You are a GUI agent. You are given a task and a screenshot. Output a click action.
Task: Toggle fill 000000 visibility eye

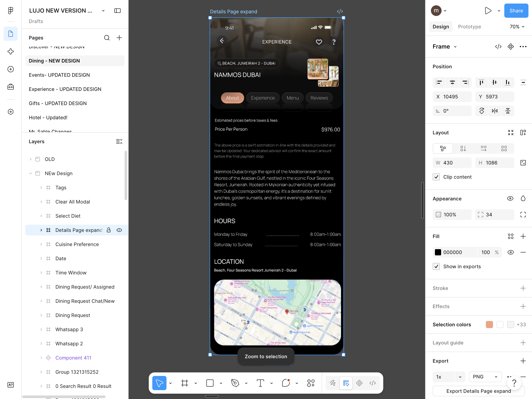tap(510, 252)
